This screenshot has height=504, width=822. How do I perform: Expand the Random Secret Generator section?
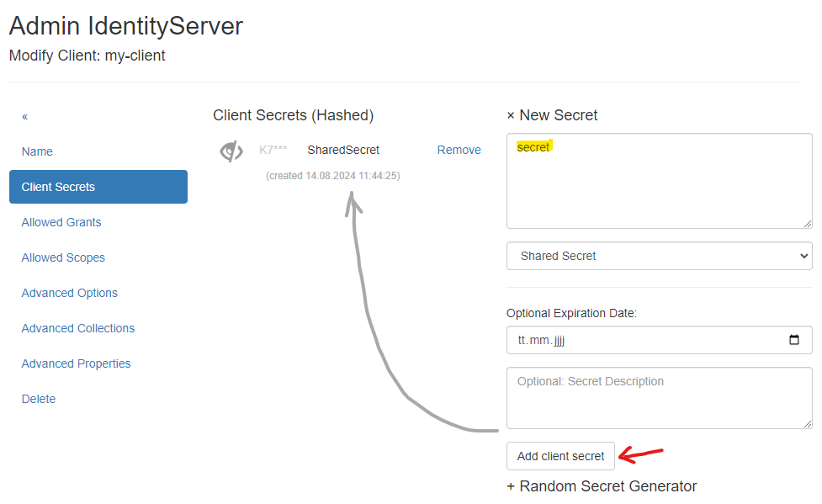(602, 486)
